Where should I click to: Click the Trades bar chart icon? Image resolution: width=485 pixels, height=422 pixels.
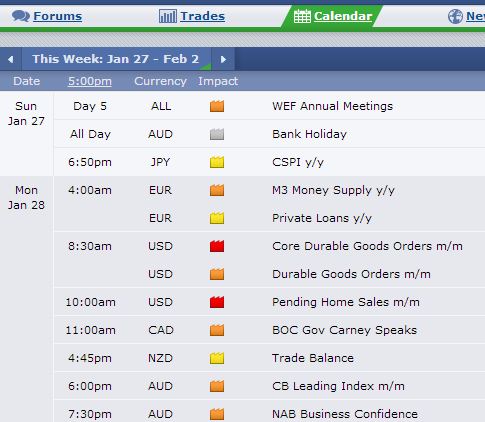168,16
